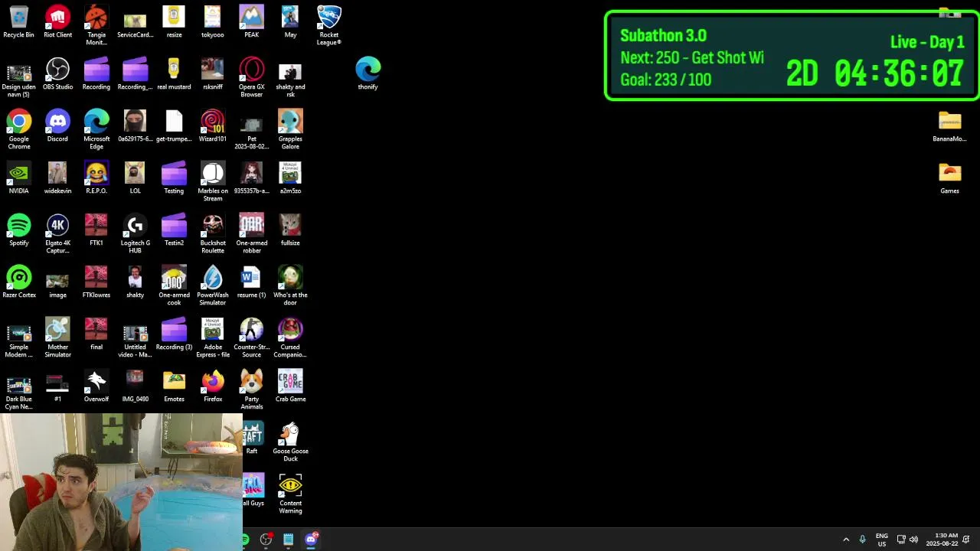Switch ENG US input language
The width and height of the screenshot is (980, 551).
point(882,540)
